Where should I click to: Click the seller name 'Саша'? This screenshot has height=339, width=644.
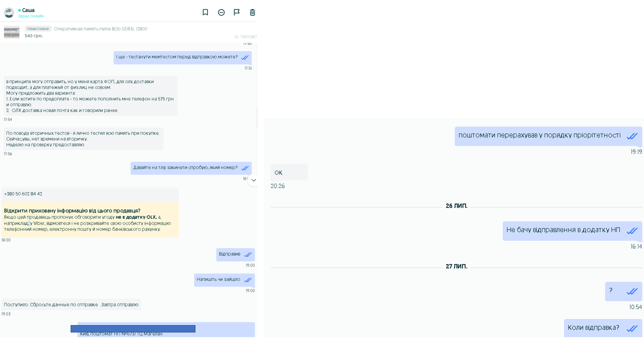point(28,10)
